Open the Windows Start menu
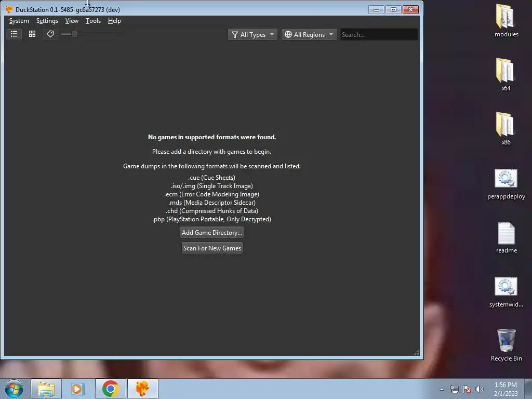Screen dimensions: 532x399 click(14, 389)
